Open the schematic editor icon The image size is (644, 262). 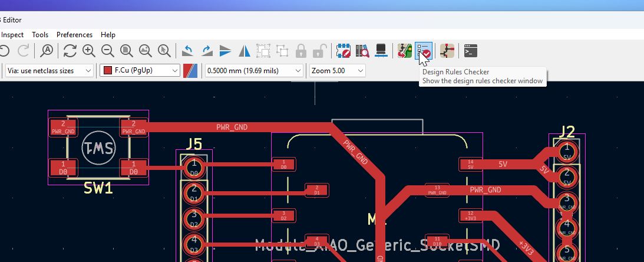tap(447, 51)
